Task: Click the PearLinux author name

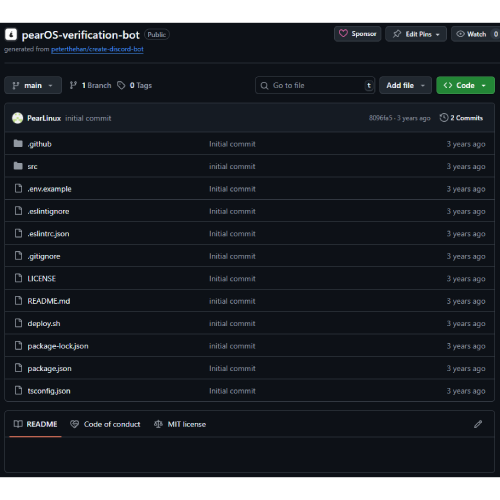Action: click(x=44, y=118)
